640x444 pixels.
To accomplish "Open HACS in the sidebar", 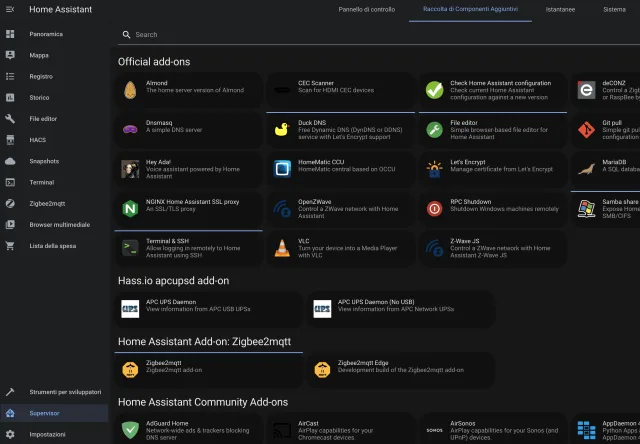I will 38,140.
